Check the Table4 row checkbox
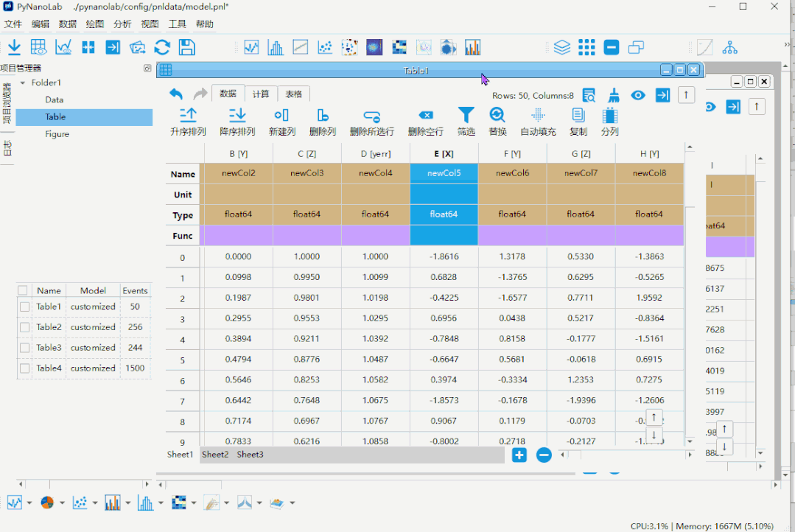This screenshot has height=532, width=795. click(x=24, y=368)
